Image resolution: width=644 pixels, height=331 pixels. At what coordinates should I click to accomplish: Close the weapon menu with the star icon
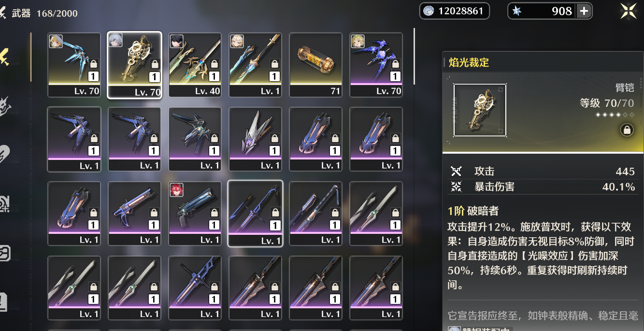(630, 11)
